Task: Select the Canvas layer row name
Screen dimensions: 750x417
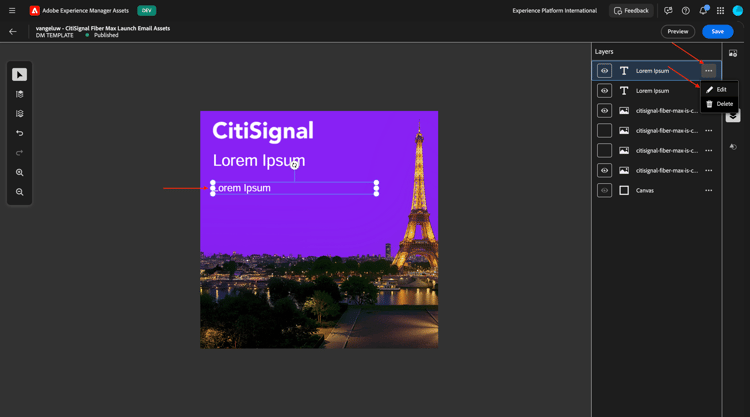Action: click(x=645, y=190)
